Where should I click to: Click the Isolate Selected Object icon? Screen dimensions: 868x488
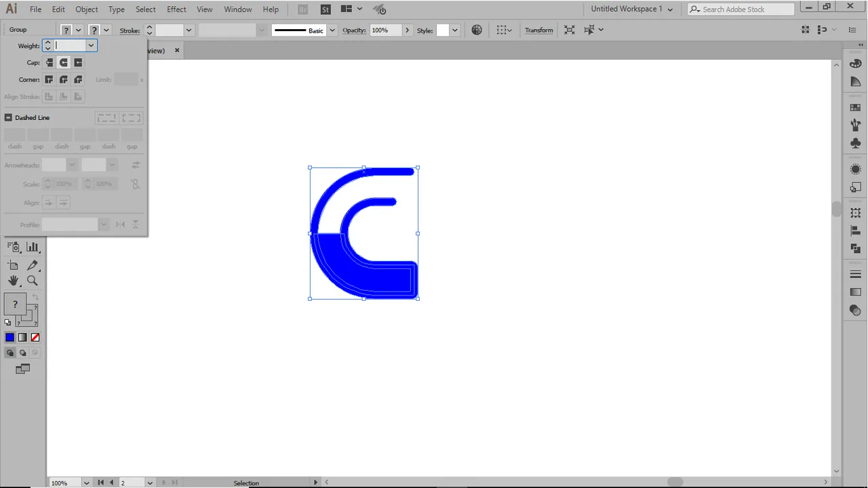[570, 30]
